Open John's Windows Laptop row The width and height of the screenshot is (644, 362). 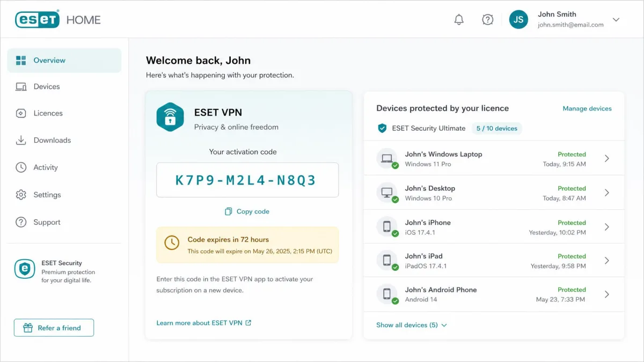494,159
